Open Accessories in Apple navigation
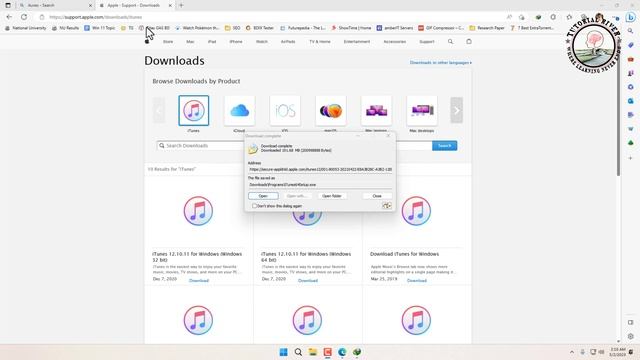 395,42
